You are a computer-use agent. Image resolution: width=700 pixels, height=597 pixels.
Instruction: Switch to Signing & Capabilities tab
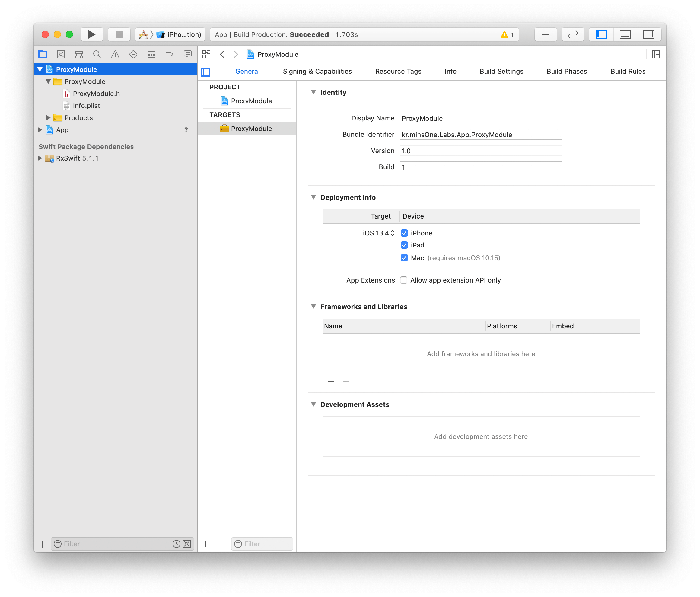pos(317,71)
